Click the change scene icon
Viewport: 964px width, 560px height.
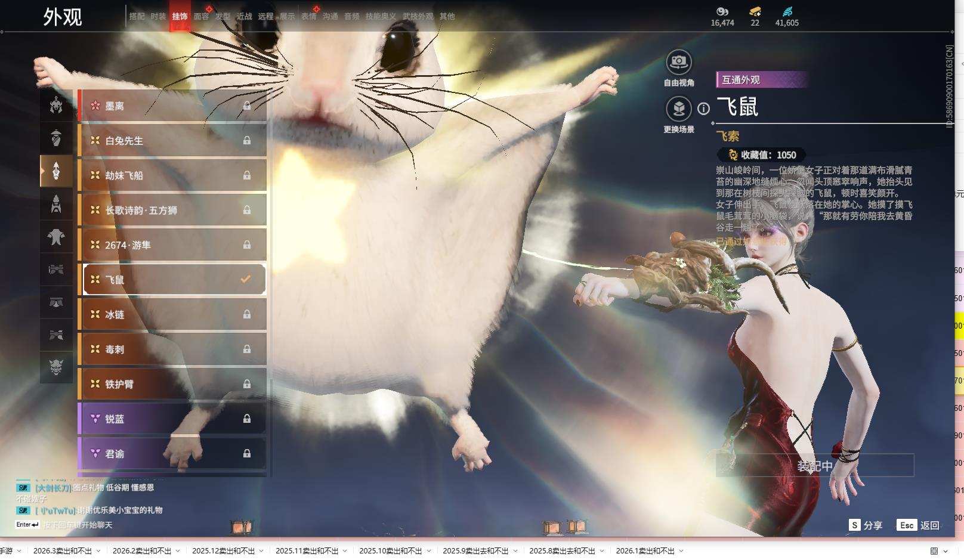click(678, 109)
